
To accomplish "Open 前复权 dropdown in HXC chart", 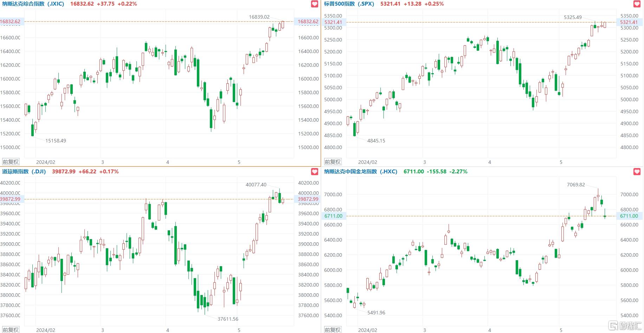I will (x=333, y=330).
